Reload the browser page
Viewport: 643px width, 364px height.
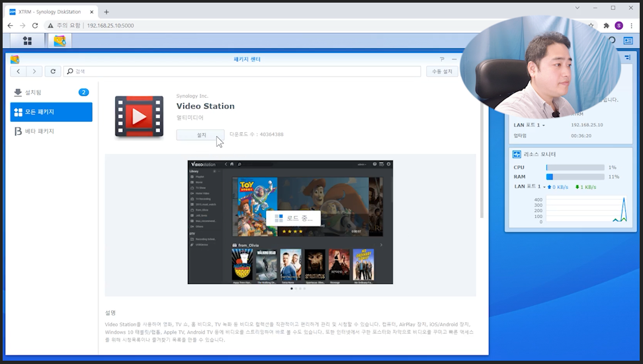pyautogui.click(x=35, y=25)
